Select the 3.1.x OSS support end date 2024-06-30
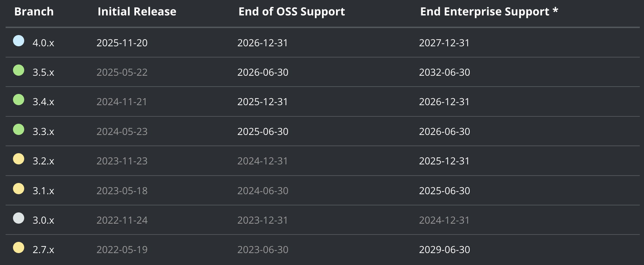The width and height of the screenshot is (644, 265). pyautogui.click(x=263, y=191)
